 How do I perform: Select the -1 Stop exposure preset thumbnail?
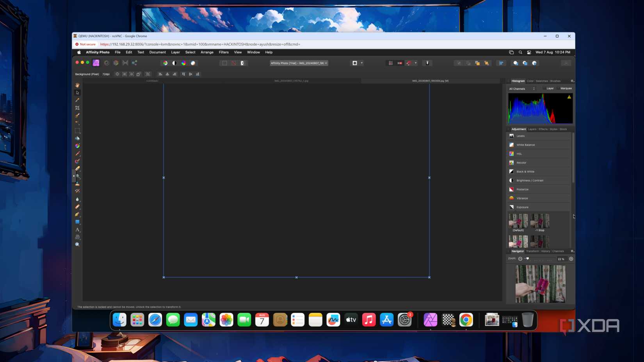point(539,221)
